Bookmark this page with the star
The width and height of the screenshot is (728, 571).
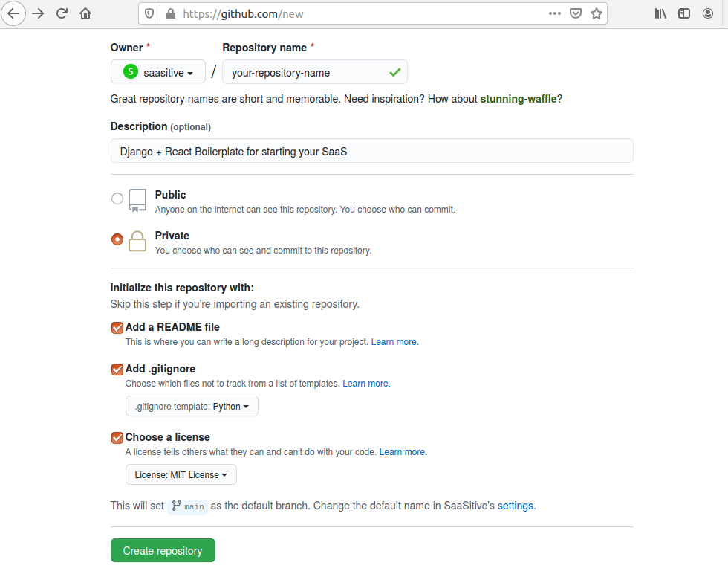tap(596, 13)
